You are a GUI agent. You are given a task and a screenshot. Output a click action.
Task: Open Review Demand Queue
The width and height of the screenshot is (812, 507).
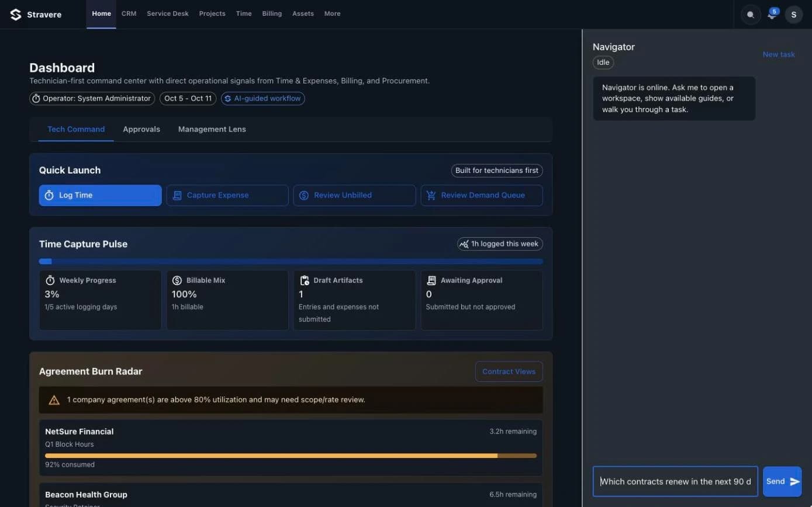point(482,196)
